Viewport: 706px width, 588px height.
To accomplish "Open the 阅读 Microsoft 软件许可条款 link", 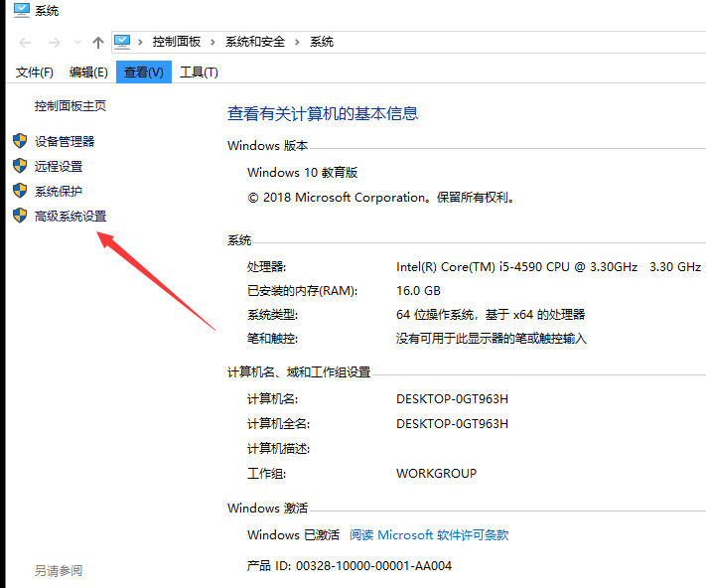I will click(x=429, y=534).
